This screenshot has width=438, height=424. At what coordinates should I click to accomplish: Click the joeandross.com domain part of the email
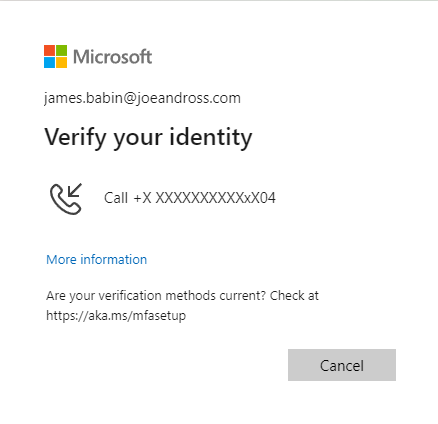[x=188, y=98]
